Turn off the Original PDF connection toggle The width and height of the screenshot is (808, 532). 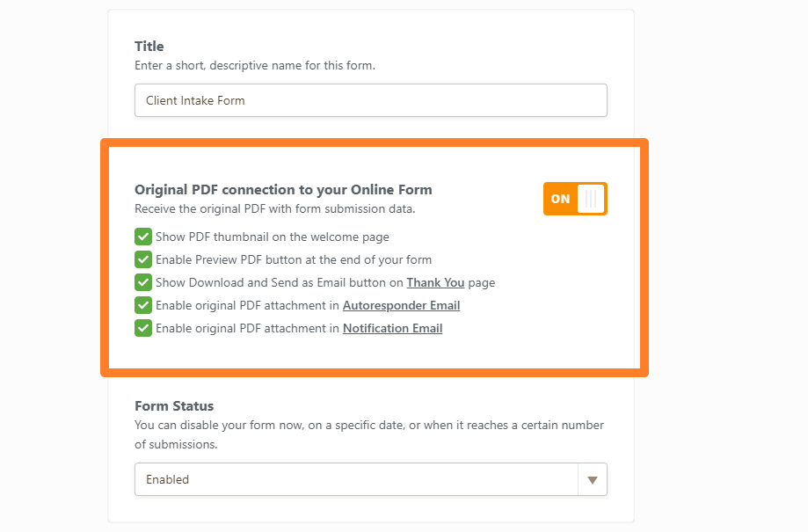(575, 199)
